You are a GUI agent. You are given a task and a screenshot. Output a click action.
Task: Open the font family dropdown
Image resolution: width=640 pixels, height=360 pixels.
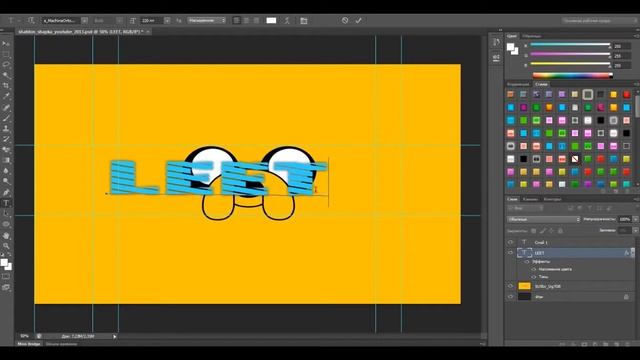pyautogui.click(x=84, y=20)
